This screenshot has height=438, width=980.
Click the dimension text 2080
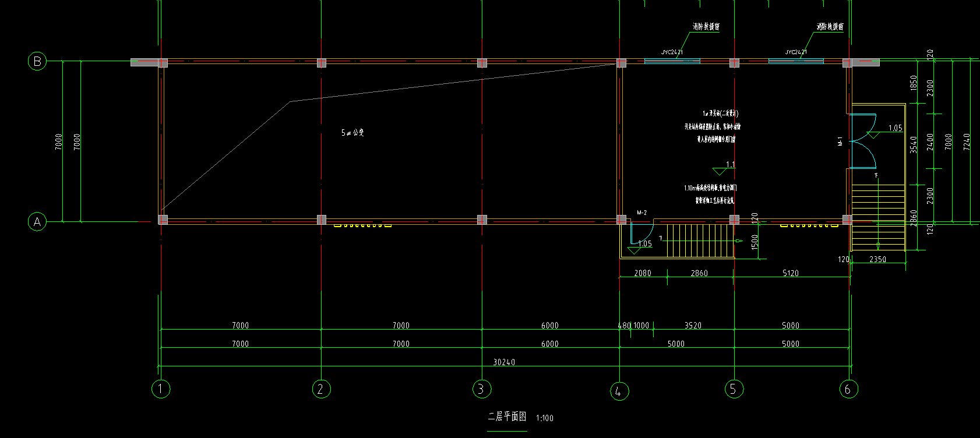tap(643, 273)
